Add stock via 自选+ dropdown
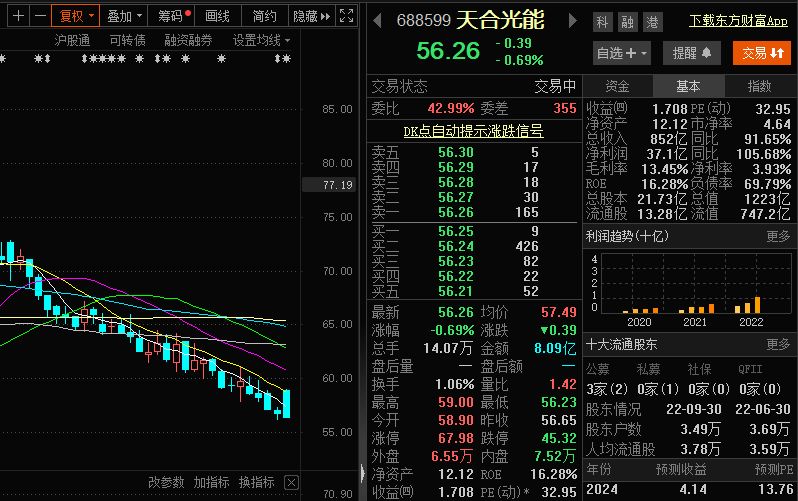This screenshot has width=798, height=501. click(621, 53)
